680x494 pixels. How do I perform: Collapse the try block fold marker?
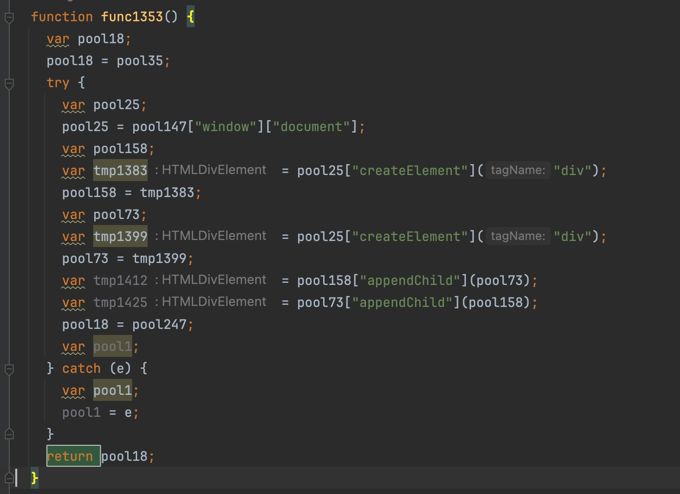(x=9, y=84)
